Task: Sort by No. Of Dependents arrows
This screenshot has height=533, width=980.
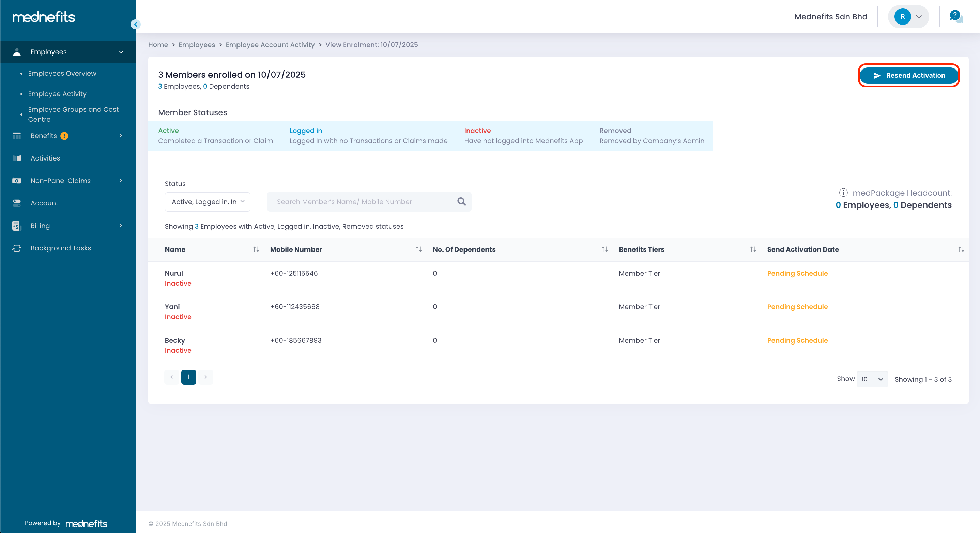Action: (x=604, y=249)
